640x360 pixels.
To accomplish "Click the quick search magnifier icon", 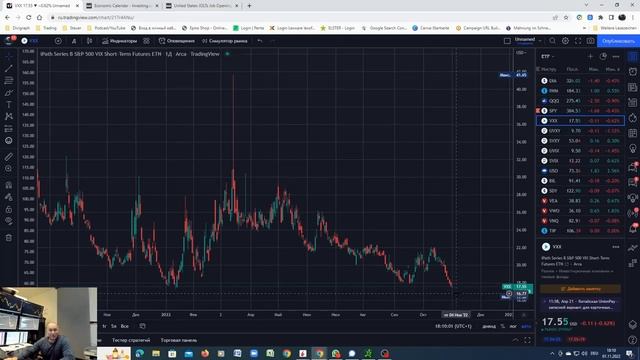I will [552, 41].
